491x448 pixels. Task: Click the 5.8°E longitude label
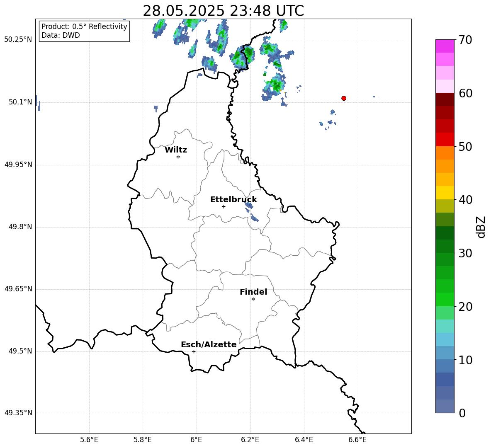(143, 440)
